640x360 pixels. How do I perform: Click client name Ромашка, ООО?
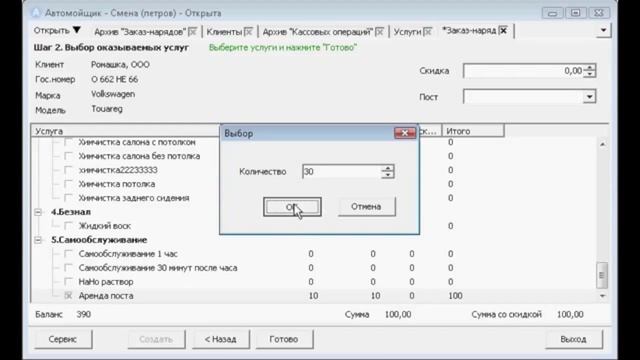click(120, 64)
